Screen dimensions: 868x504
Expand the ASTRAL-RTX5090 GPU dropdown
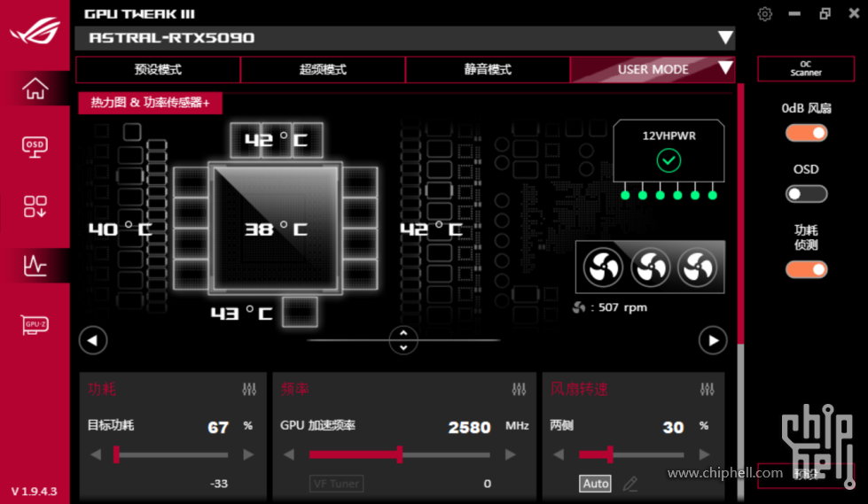coord(725,37)
